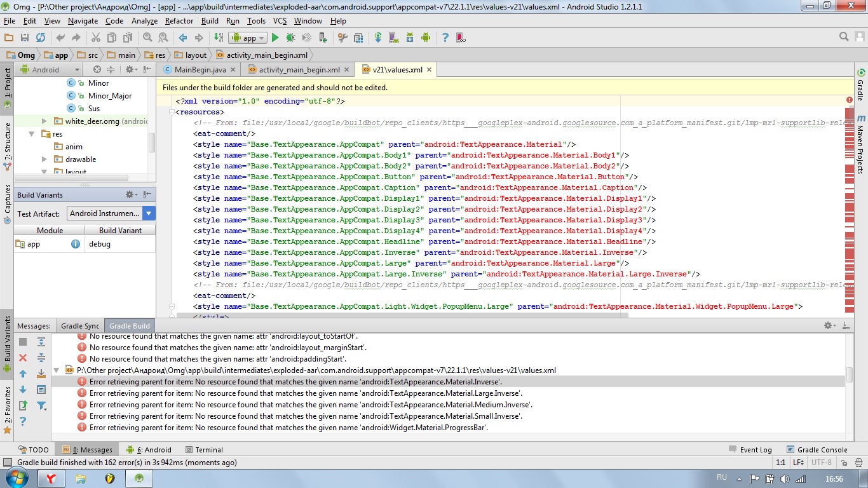Click the Scroll from Source target icon

pyautogui.click(x=97, y=69)
